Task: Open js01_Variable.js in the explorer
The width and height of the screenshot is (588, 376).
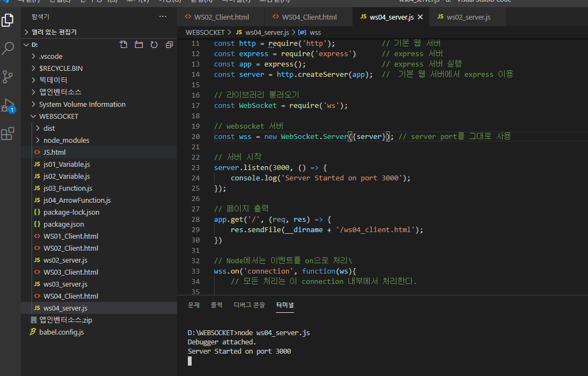Action: point(99,165)
